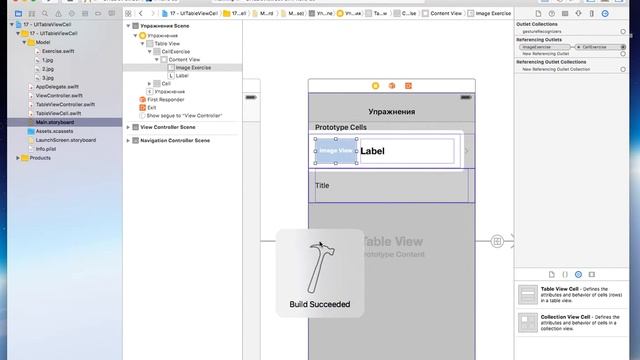
Task: Go forward in editor history
Action: [x=153, y=13]
